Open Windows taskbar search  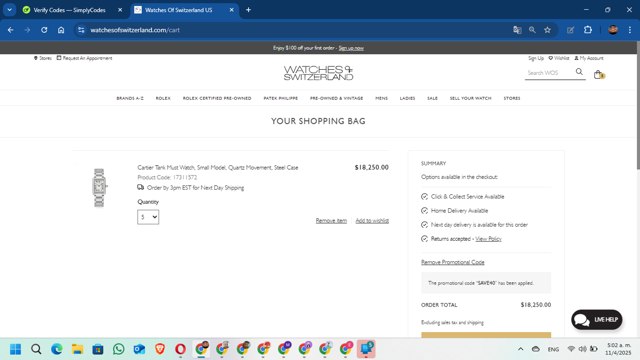click(36, 349)
